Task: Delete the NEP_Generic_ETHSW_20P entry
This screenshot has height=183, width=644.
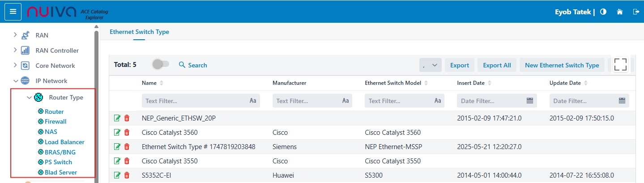Action: (x=127, y=118)
